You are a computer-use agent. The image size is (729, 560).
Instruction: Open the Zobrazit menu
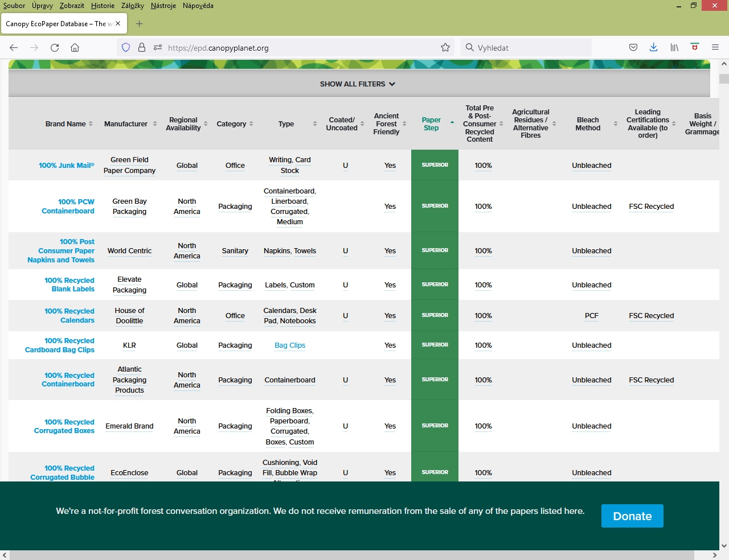pos(72,6)
